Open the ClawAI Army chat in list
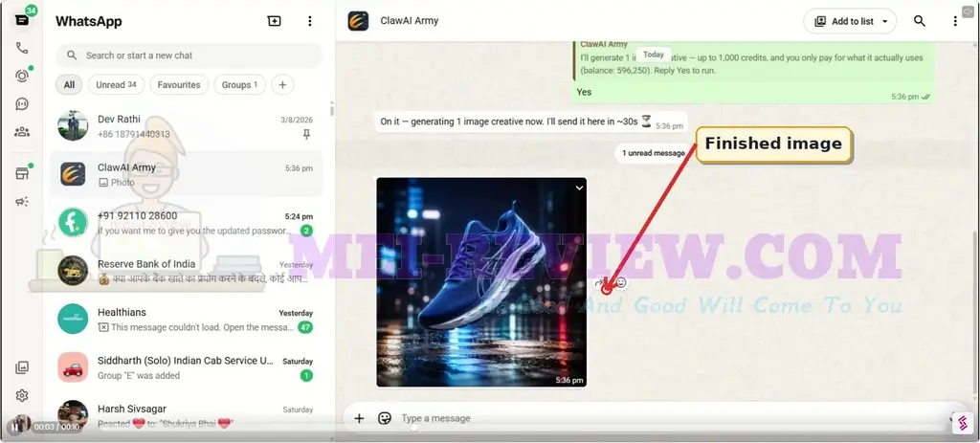This screenshot has width=980, height=443. coord(187,174)
